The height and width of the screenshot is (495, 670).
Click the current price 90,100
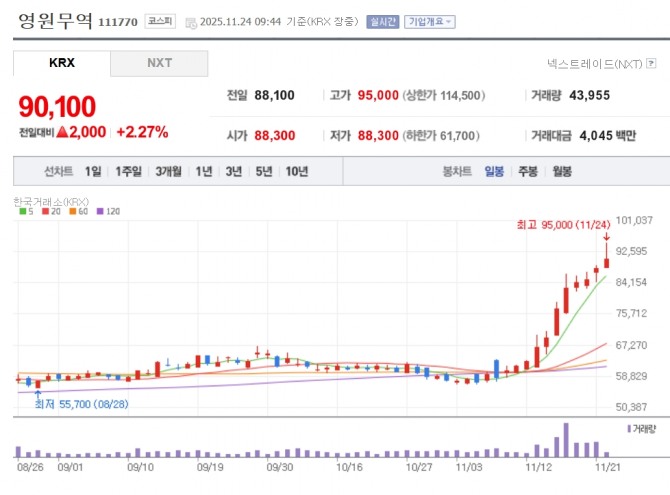(x=57, y=106)
